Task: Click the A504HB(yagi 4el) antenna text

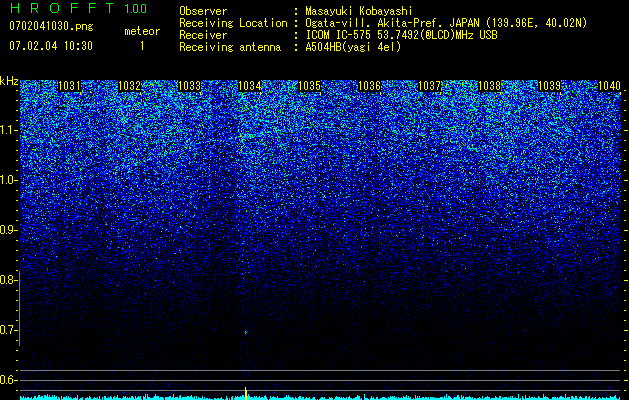Action: tap(353, 48)
